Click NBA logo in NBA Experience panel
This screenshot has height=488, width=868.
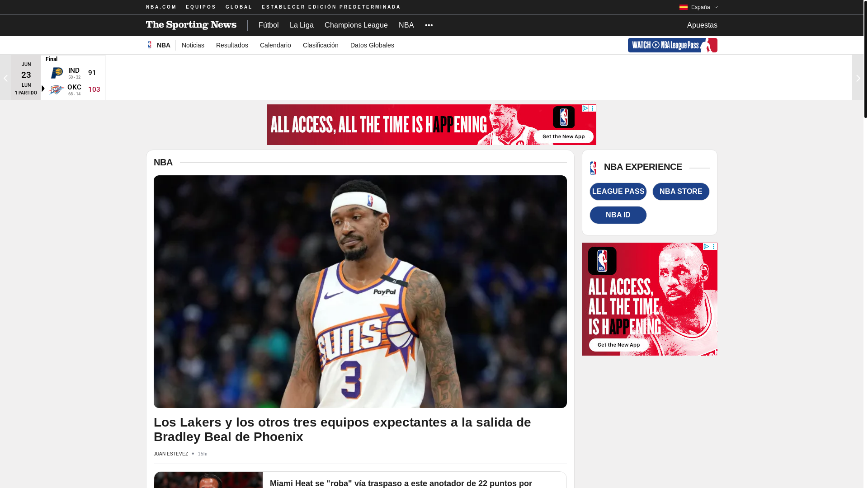point(593,168)
